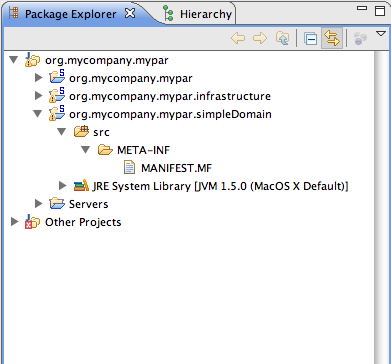Expand the Other Projects node
The height and width of the screenshot is (364, 391).
tap(14, 222)
